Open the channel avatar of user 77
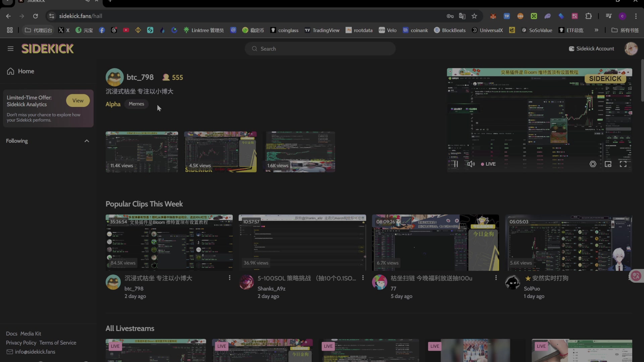The height and width of the screenshot is (362, 644). (380, 282)
